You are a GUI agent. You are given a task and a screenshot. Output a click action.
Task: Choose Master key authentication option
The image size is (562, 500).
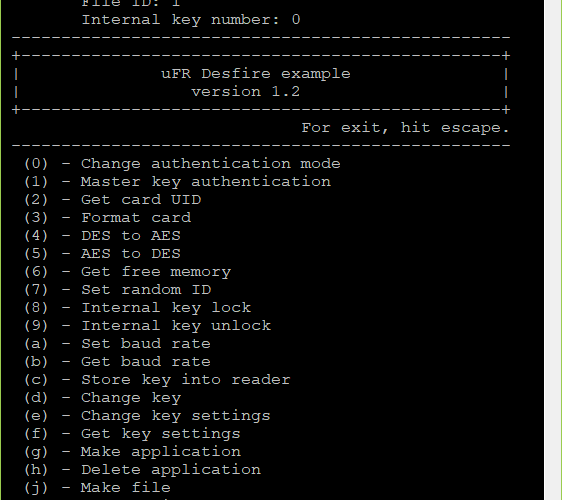click(177, 182)
